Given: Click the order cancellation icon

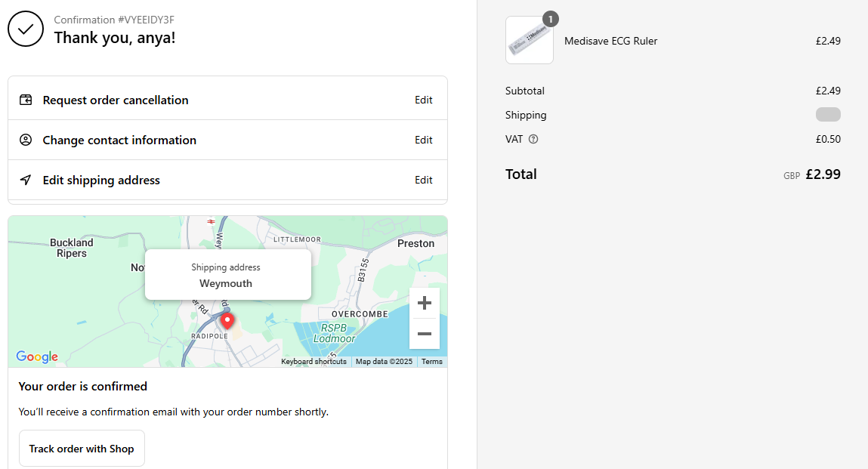Looking at the screenshot, I should [26, 100].
